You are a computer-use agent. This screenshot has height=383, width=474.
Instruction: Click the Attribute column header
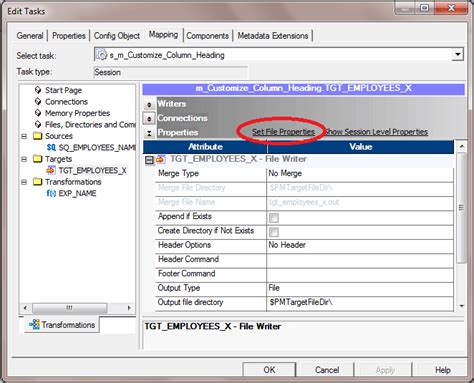click(x=205, y=147)
